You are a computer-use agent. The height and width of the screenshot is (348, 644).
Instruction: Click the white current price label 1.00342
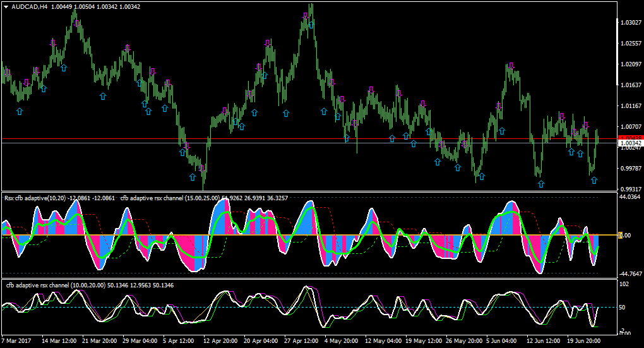pyautogui.click(x=631, y=143)
